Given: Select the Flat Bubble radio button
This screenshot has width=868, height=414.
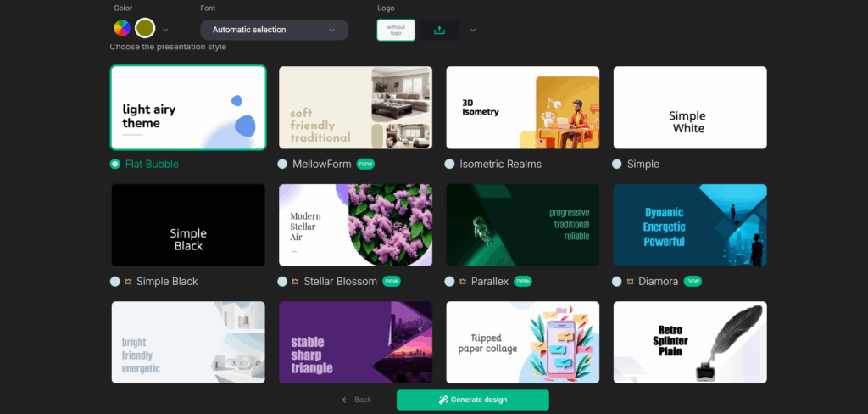Looking at the screenshot, I should click(115, 164).
